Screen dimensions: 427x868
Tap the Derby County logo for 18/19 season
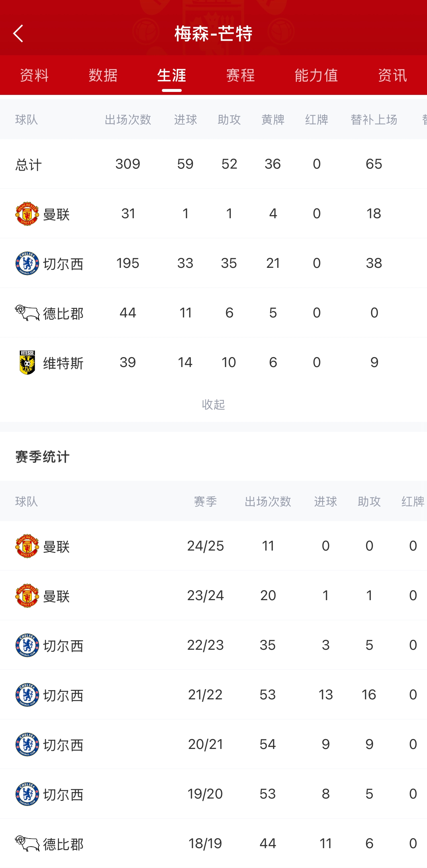pyautogui.click(x=27, y=844)
